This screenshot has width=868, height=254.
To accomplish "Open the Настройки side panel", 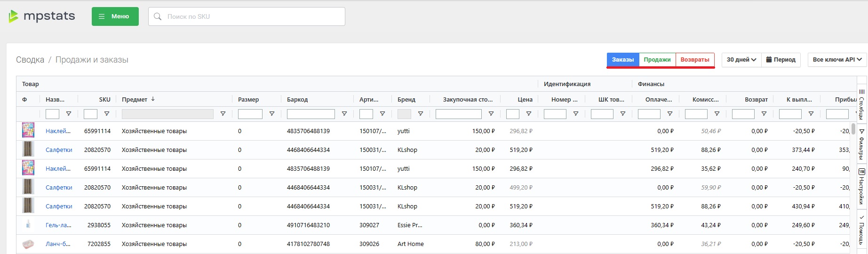I will click(x=862, y=186).
